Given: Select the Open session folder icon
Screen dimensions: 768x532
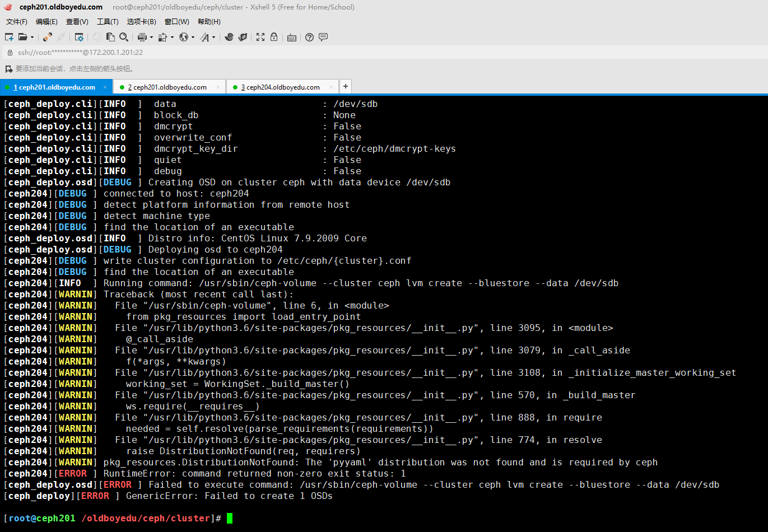Looking at the screenshot, I should click(24, 37).
